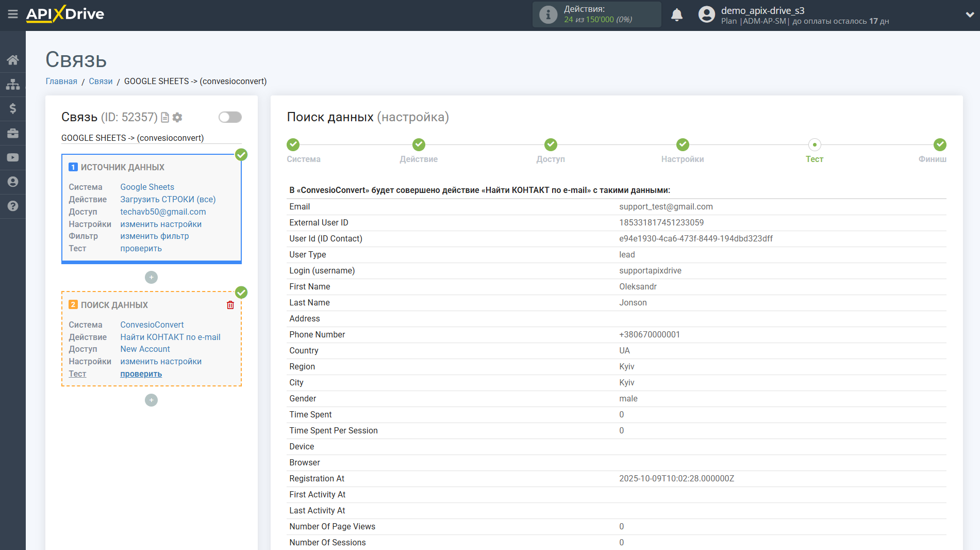Open connection settings gear icon
Screen dimensions: 980x550
(x=177, y=118)
